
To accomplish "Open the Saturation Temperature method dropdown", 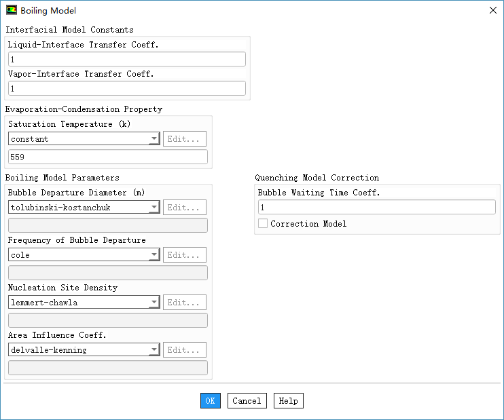I will (84, 139).
